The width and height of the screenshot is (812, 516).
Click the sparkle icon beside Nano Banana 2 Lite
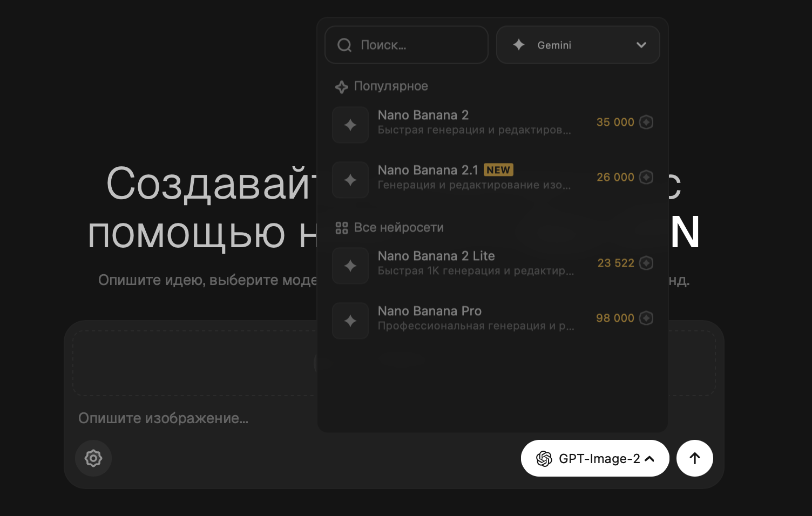[x=350, y=266]
